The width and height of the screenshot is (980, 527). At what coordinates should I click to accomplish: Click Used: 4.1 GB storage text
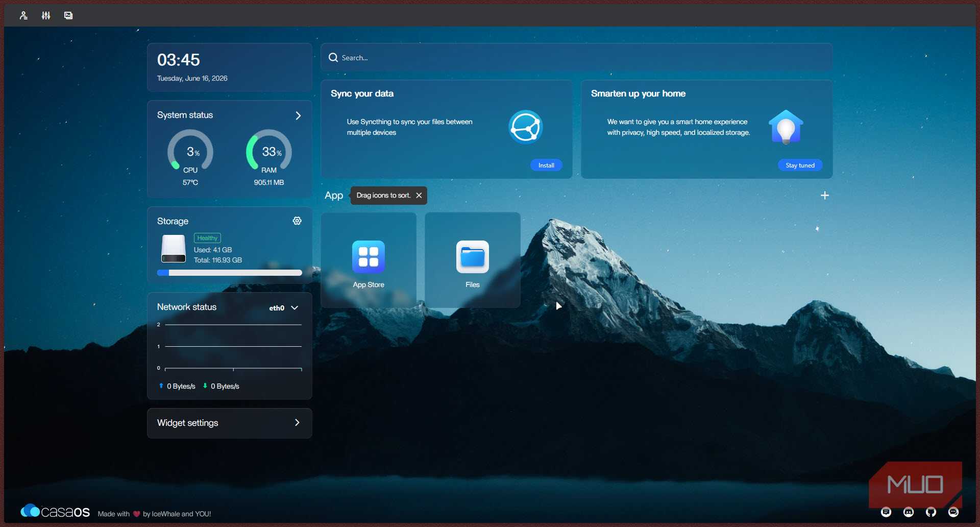(x=213, y=250)
